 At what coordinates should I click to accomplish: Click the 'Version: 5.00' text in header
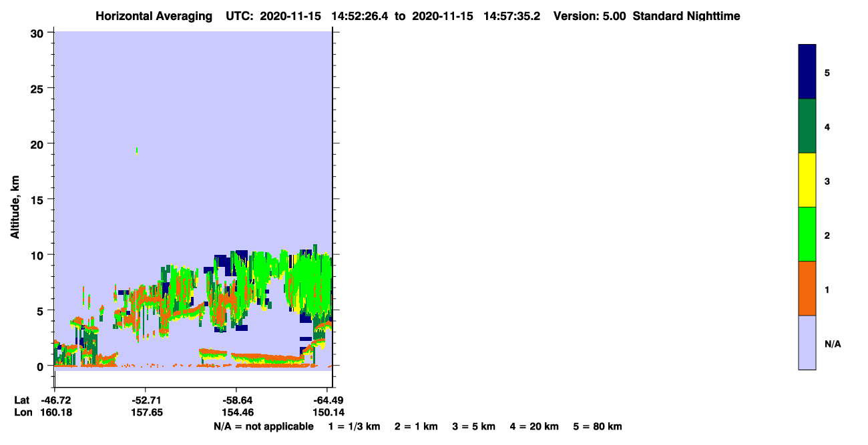(590, 16)
